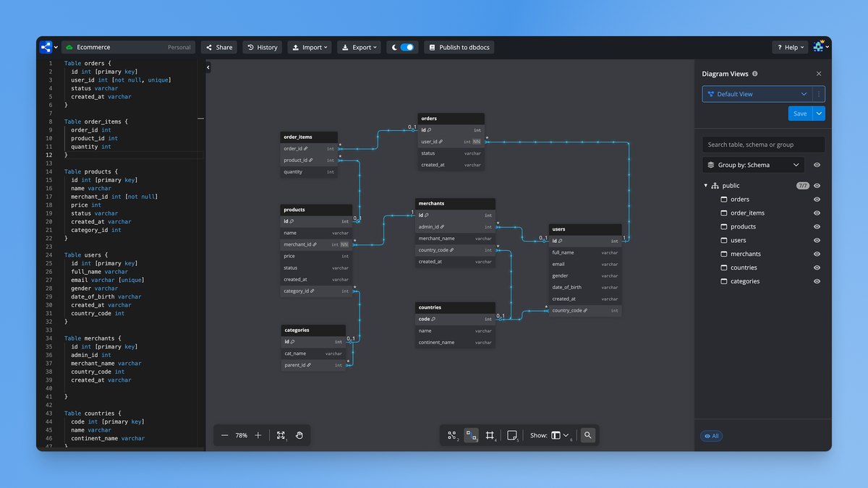The height and width of the screenshot is (488, 868).
Task: Open the dbdiagram logo menu
Action: (49, 47)
